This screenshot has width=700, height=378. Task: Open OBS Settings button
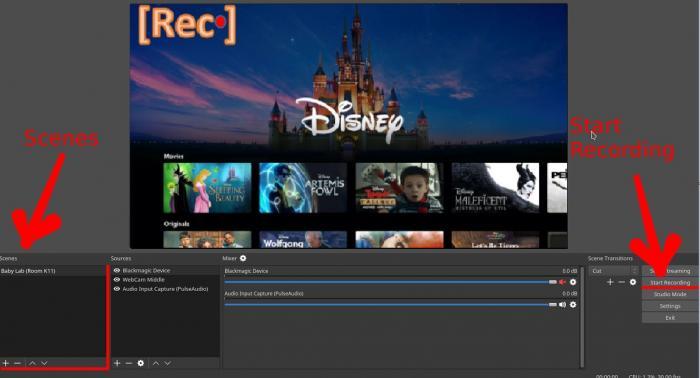[670, 306]
